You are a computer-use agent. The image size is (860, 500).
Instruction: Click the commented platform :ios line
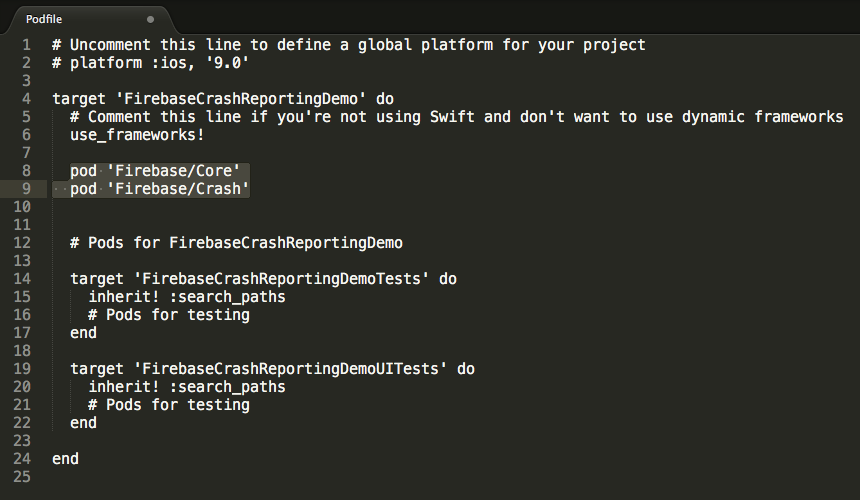pos(150,63)
